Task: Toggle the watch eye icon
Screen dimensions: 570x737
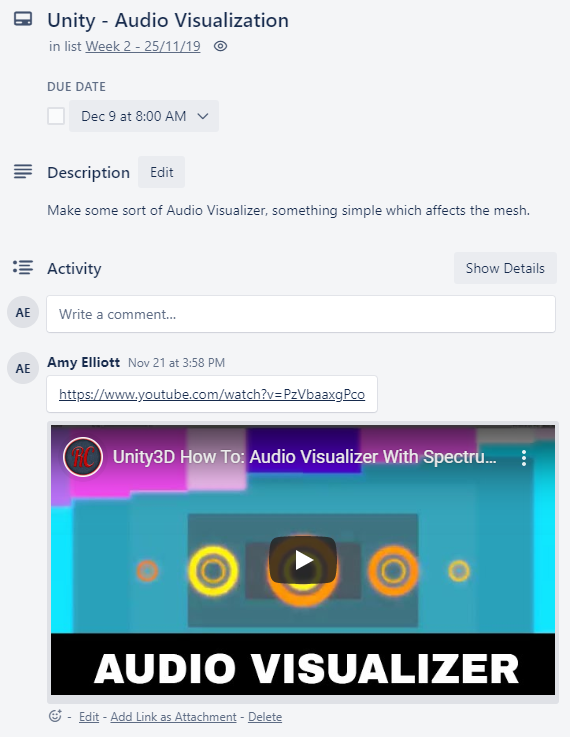Action: [220, 46]
